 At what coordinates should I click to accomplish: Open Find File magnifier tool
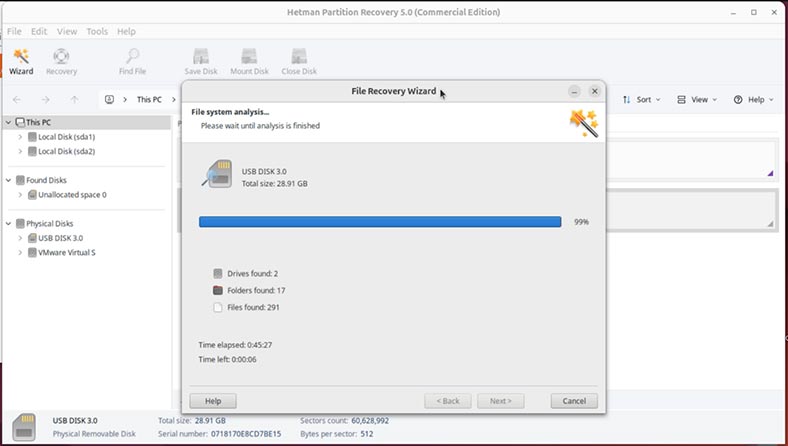[132, 61]
